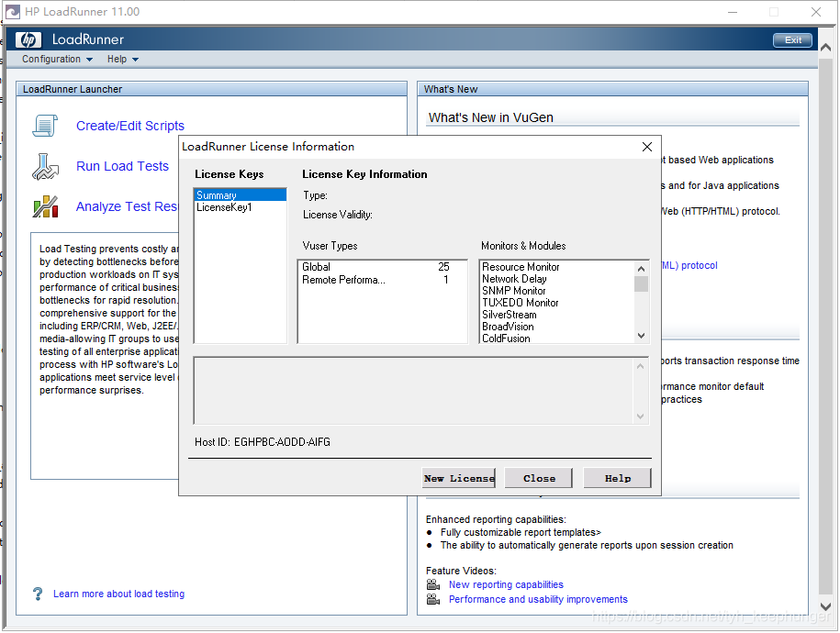Click the question mark help icon
Viewport: 840px width, 633px height.
(x=38, y=594)
